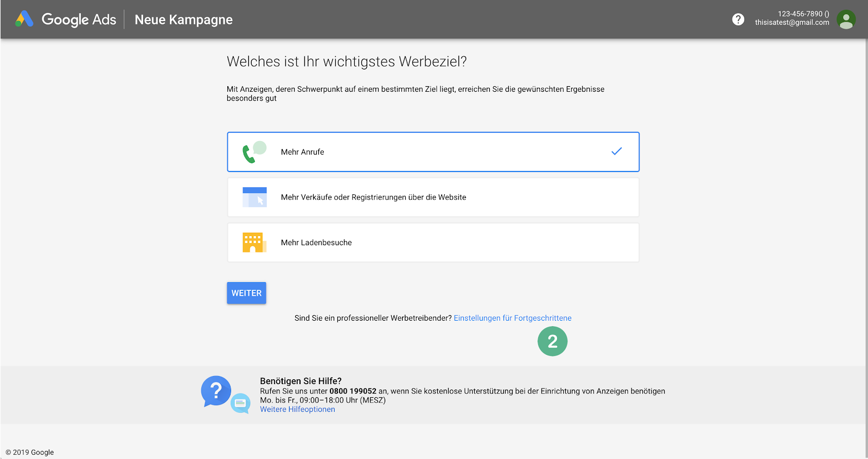Click the Google Ads wordmark text
The image size is (868, 459).
(x=79, y=20)
